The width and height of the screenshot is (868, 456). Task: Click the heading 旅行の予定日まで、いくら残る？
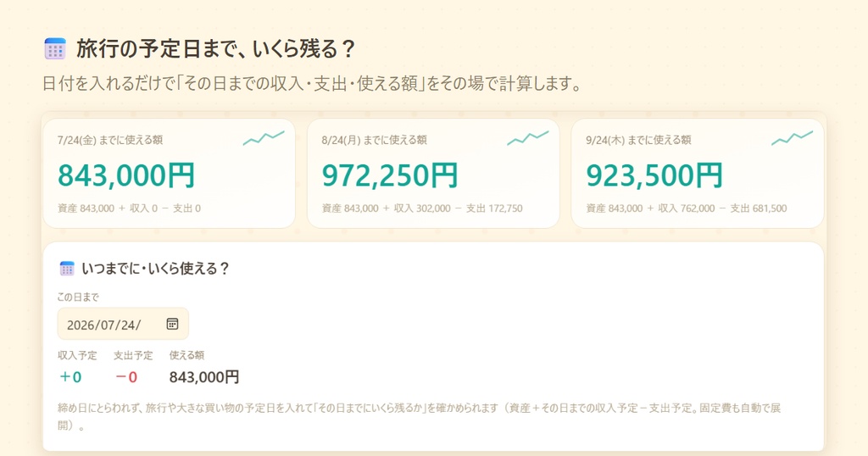(216, 48)
